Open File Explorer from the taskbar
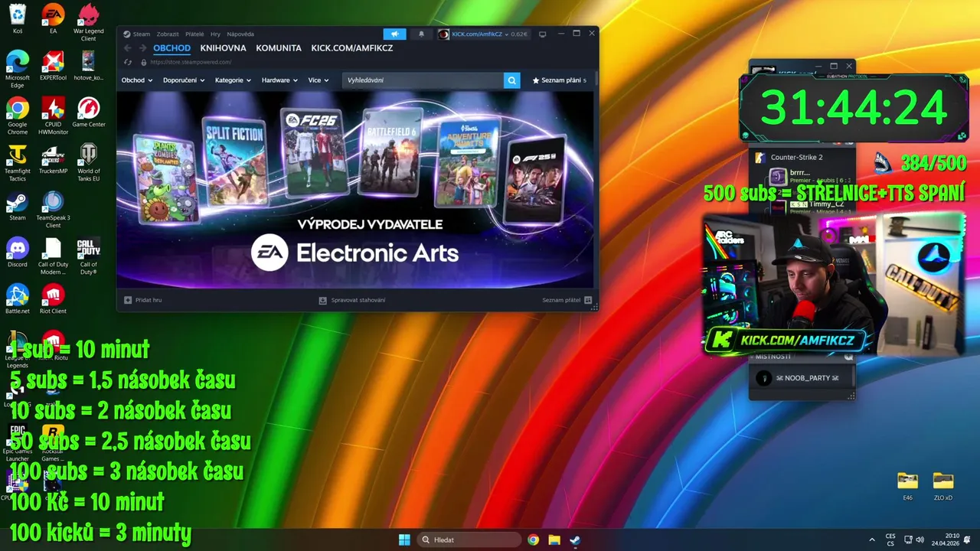 [x=554, y=540]
